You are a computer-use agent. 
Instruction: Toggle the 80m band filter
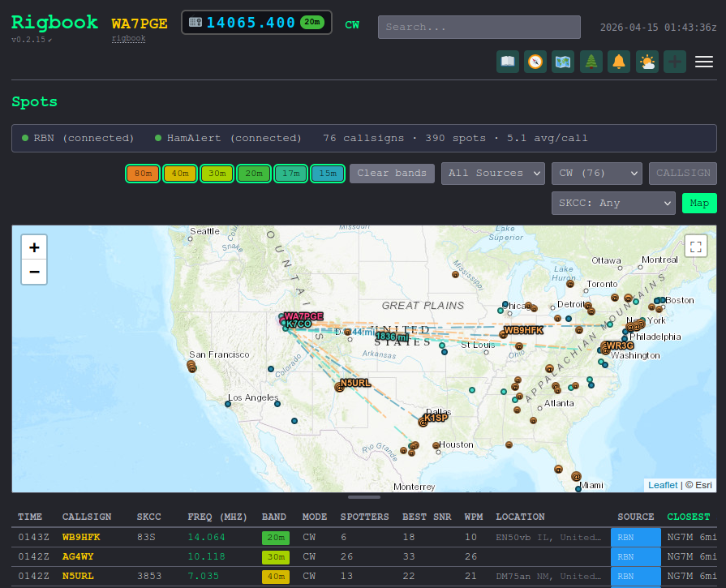142,173
